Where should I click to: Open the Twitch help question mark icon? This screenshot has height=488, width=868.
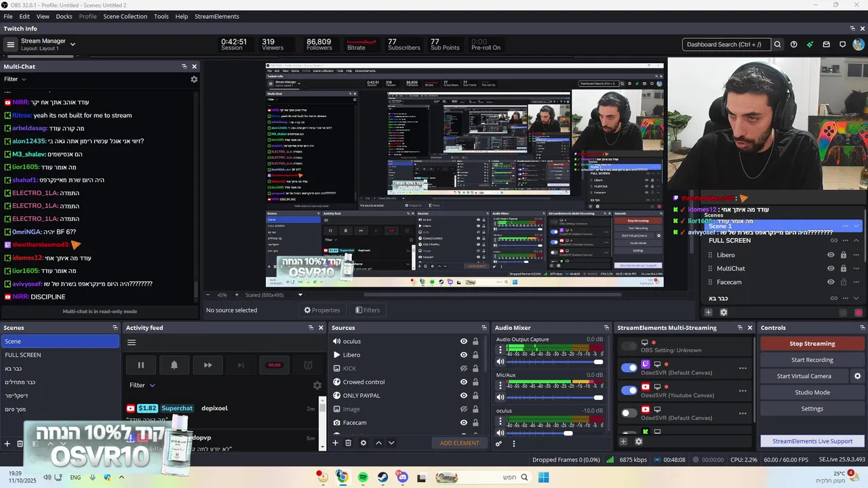(x=793, y=45)
